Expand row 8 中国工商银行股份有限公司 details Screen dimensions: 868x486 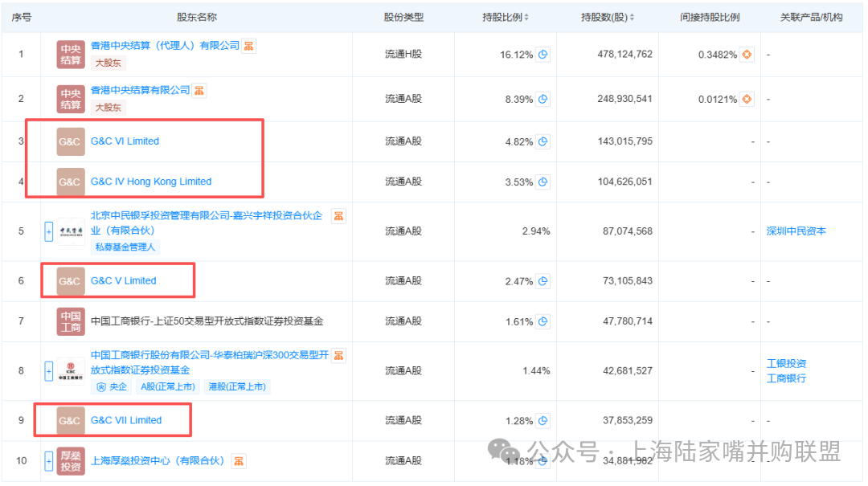[49, 371]
